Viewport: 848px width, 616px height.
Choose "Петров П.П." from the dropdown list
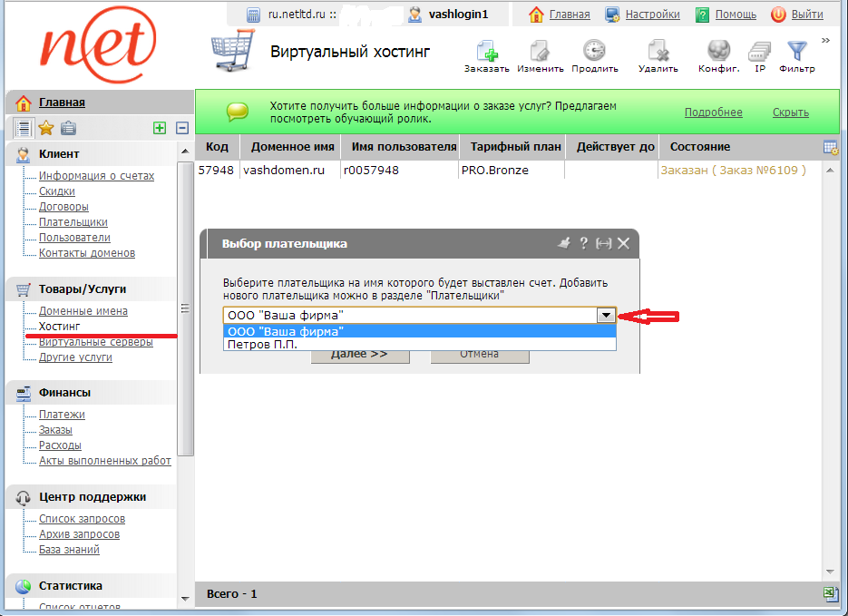click(x=263, y=345)
